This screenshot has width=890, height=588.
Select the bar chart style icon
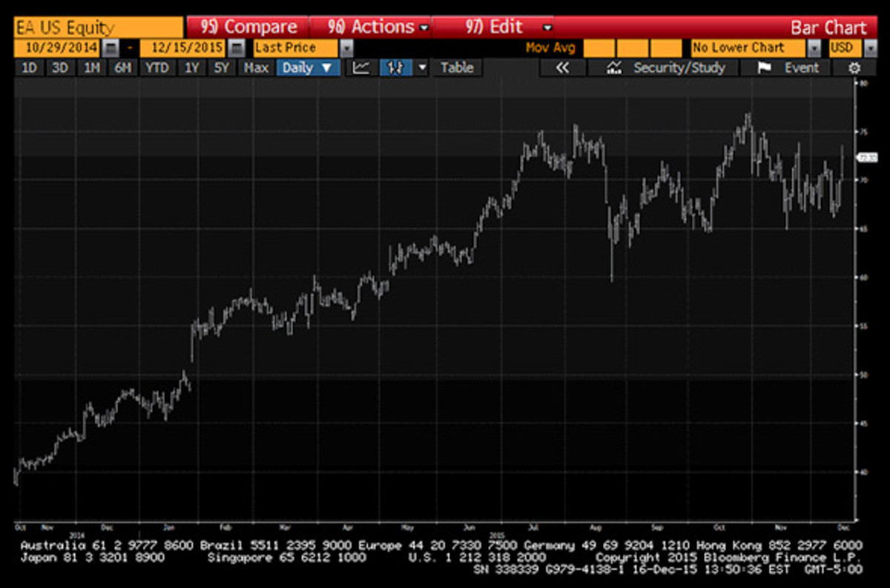point(397,67)
